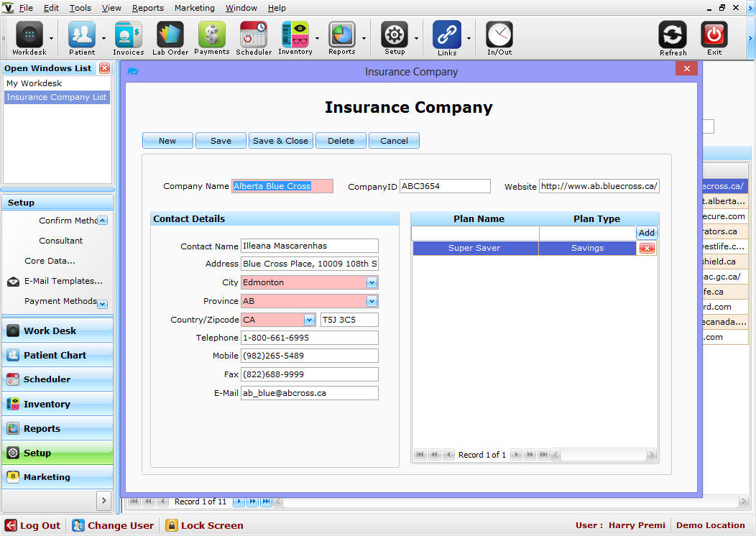Select the Setup section in sidebar

pos(57,453)
